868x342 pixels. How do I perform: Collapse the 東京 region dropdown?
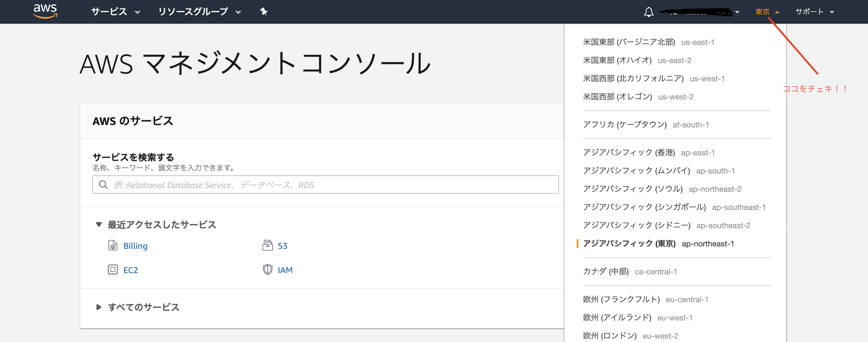point(767,12)
